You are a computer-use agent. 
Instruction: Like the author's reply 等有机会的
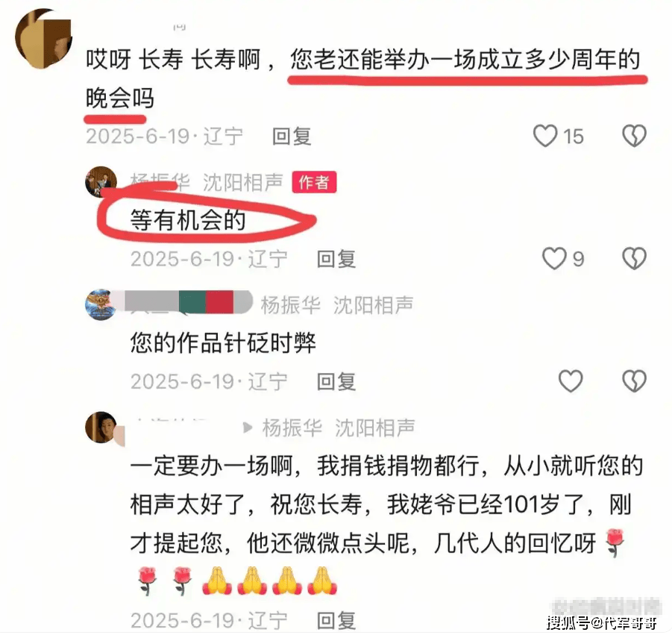tap(554, 258)
